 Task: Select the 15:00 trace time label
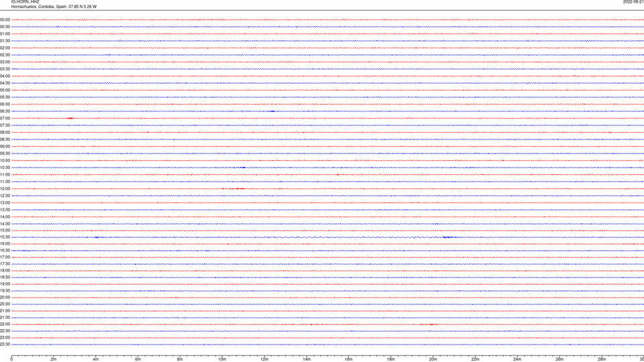click(x=5, y=230)
